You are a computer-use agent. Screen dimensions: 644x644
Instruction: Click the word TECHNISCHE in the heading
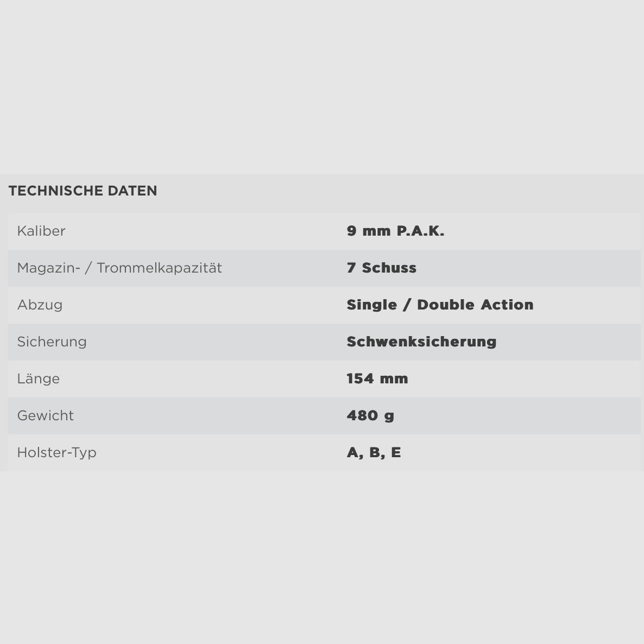[56, 191]
